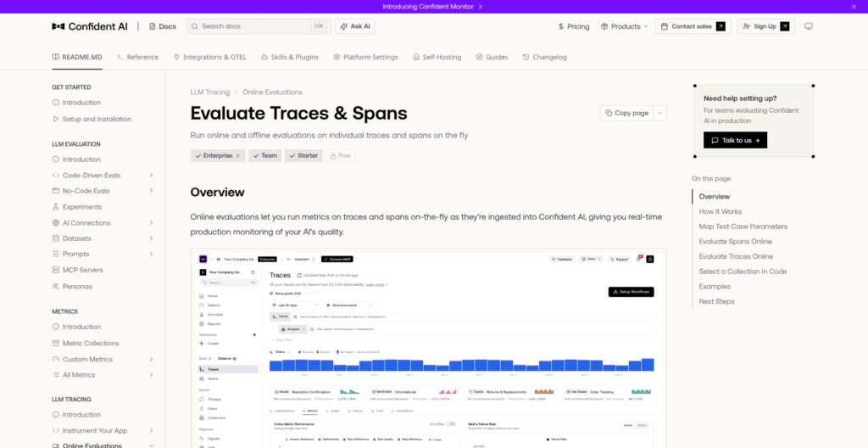This screenshot has height=448, width=868.
Task: Dismiss the Confident Monitor announcement banner
Action: 854,7
